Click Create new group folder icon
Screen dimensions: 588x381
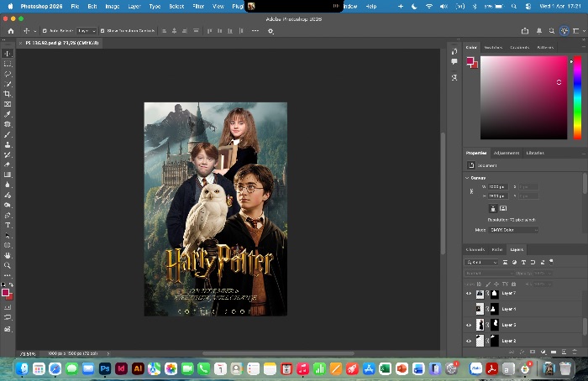(x=554, y=352)
